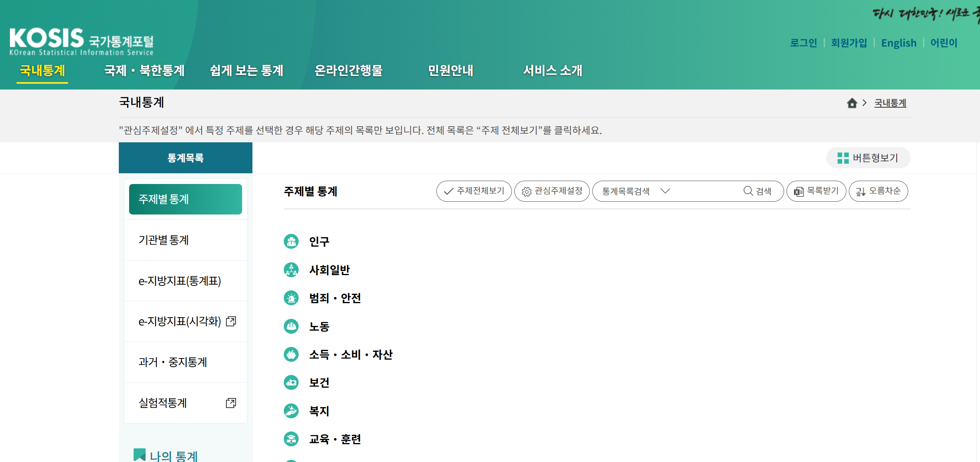Click the 로그인 link
The height and width of the screenshot is (462, 980).
coord(803,43)
